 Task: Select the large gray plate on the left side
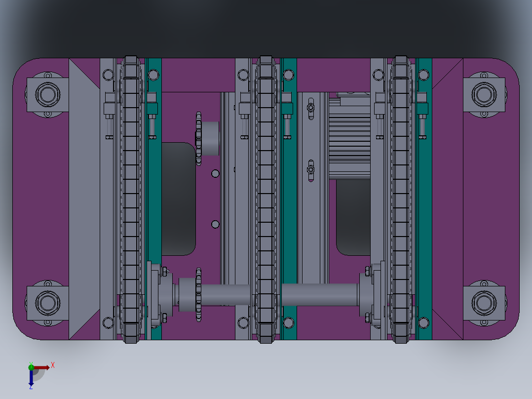click(x=84, y=199)
